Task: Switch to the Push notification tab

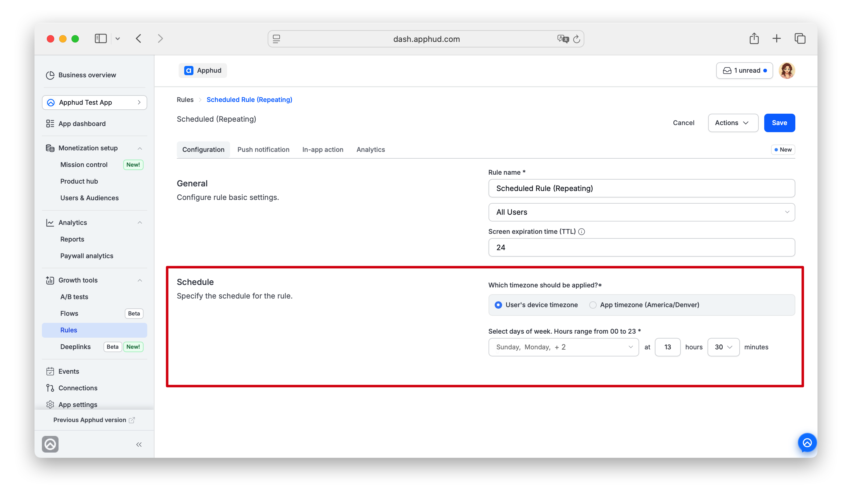Action: tap(263, 149)
